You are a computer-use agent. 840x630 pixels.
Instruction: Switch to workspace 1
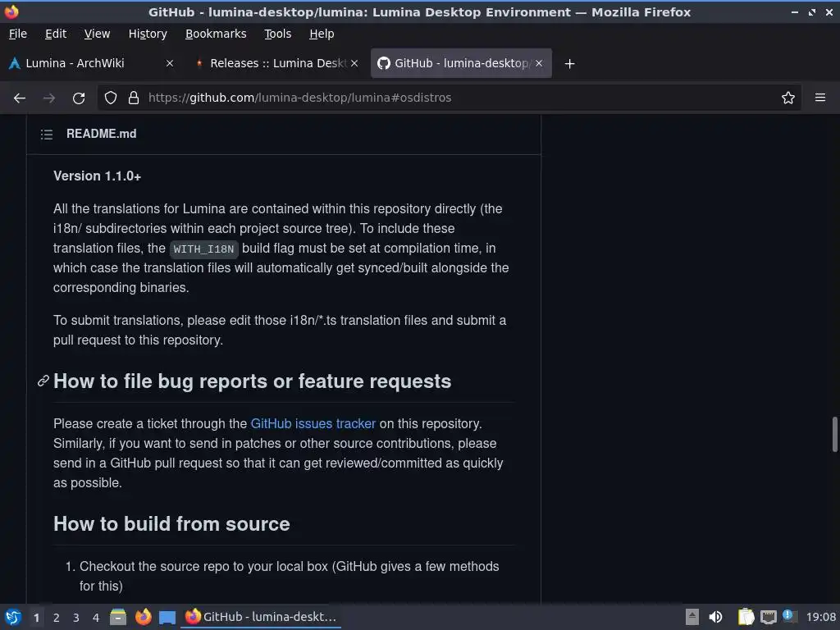pos(36,618)
